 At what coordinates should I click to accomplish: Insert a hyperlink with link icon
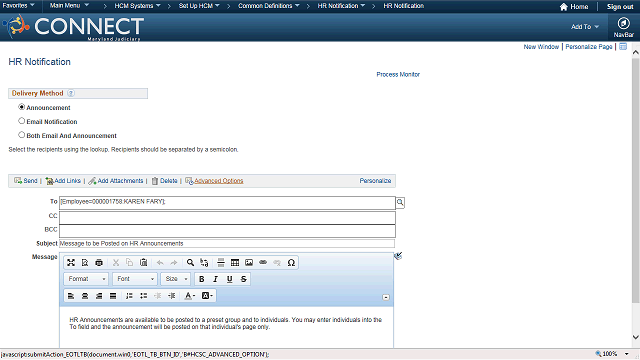pyautogui.click(x=263, y=262)
